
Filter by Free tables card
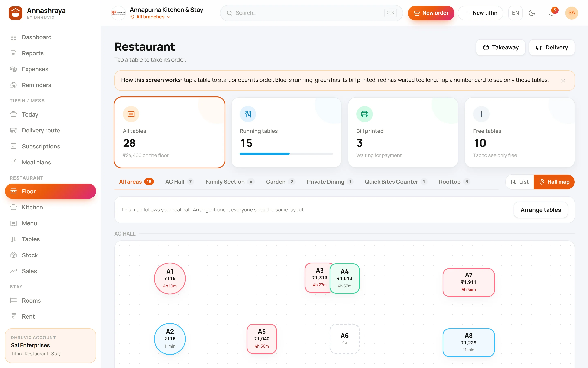[519, 132]
